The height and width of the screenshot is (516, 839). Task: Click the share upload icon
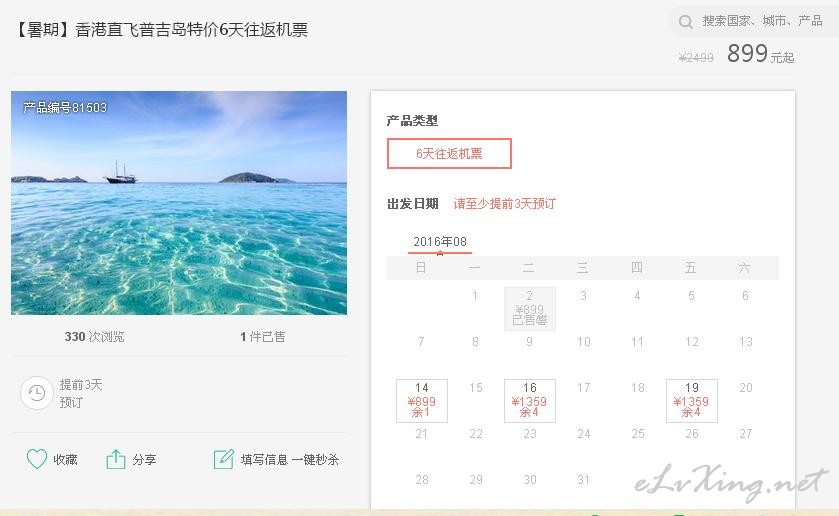(116, 459)
